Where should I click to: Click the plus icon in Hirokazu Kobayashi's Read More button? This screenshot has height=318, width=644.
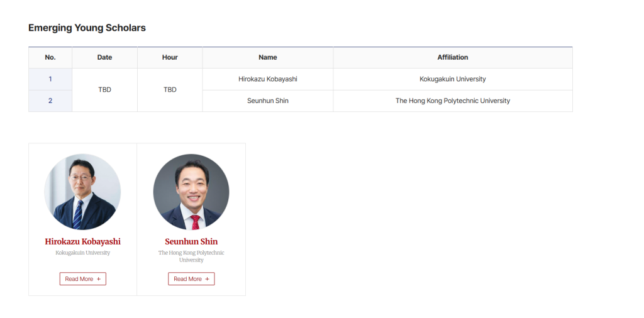coord(99,279)
